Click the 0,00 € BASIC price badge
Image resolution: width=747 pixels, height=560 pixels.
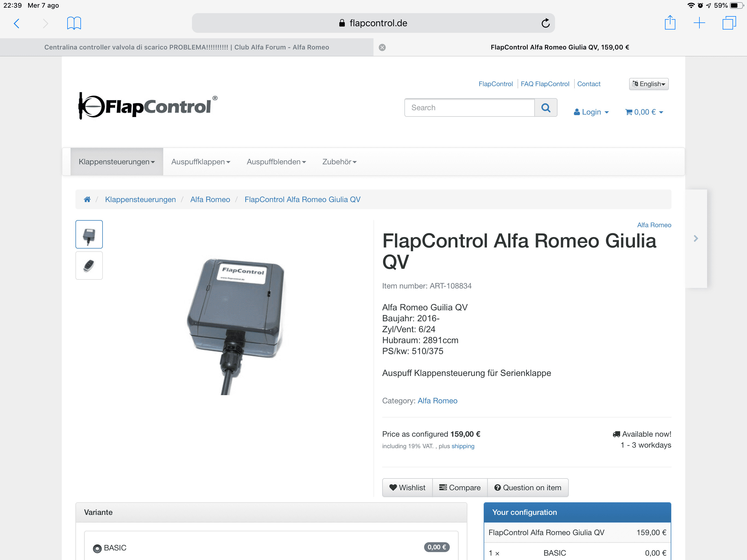click(437, 547)
